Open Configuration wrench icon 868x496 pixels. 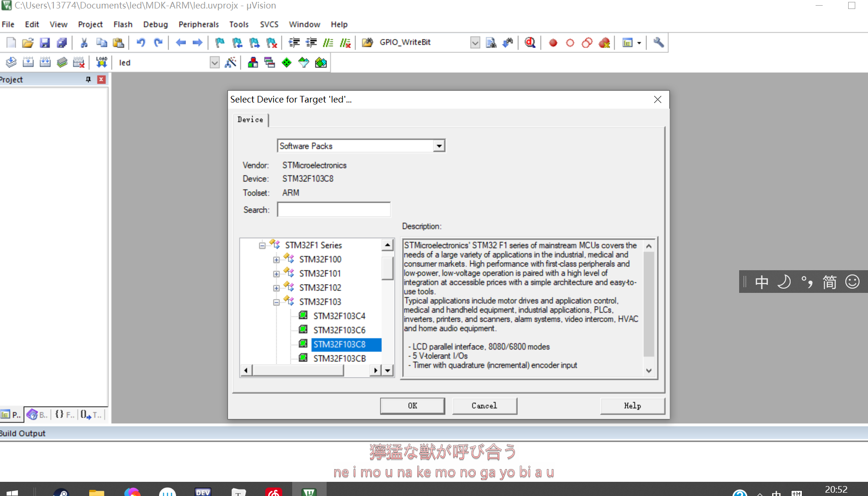658,43
